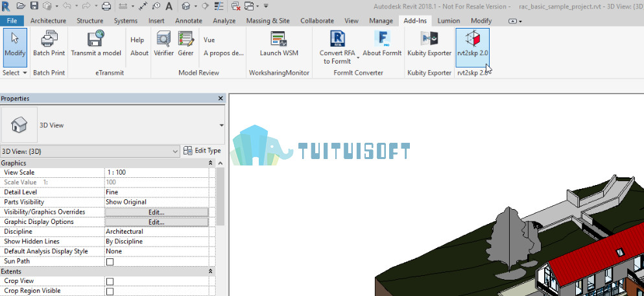The width and height of the screenshot is (644, 296).
Task: Enable the Sun Path checkbox
Action: [110, 262]
